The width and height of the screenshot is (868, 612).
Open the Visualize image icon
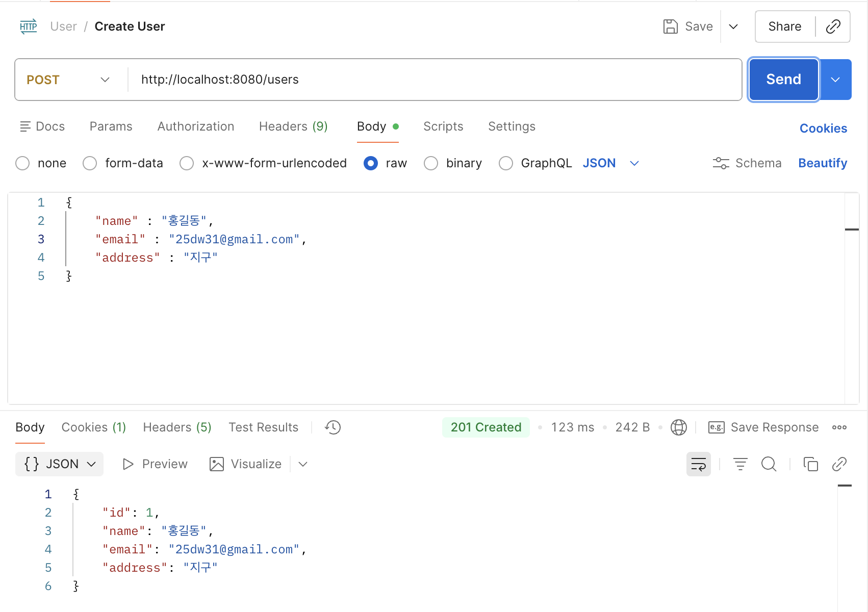click(x=217, y=464)
